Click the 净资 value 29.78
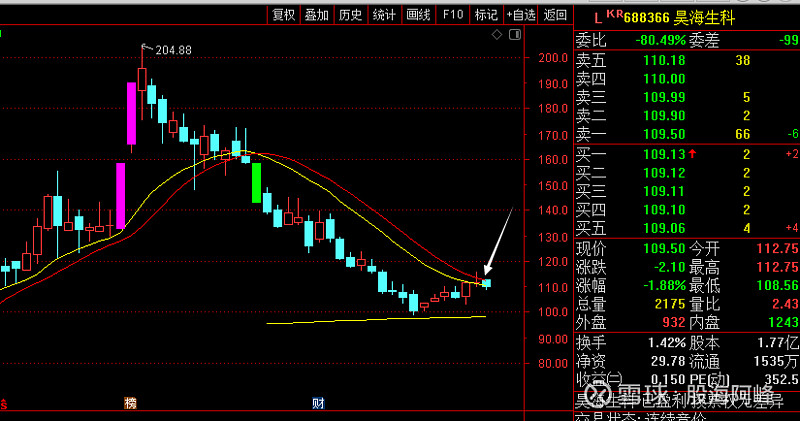 tap(668, 361)
